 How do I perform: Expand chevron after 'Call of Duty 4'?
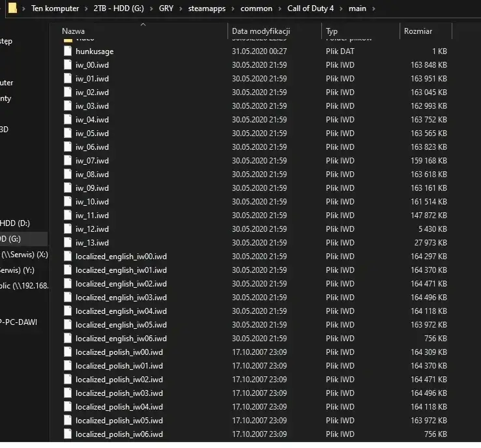(x=341, y=8)
